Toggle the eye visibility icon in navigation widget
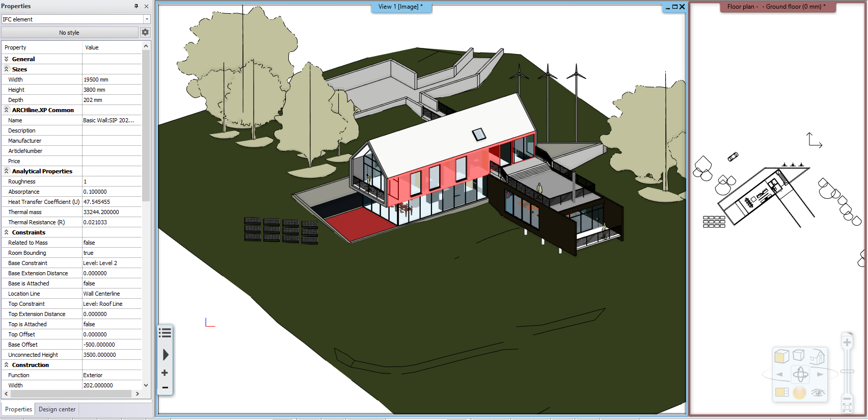This screenshot has width=868, height=420. pos(818,392)
